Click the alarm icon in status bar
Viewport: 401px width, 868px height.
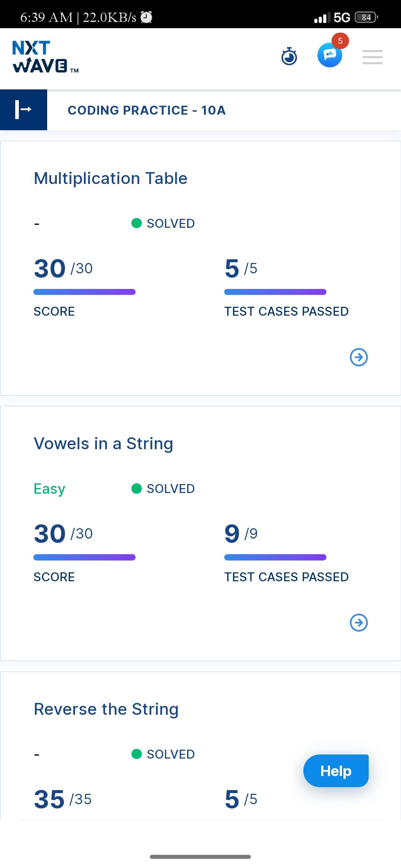click(x=146, y=17)
